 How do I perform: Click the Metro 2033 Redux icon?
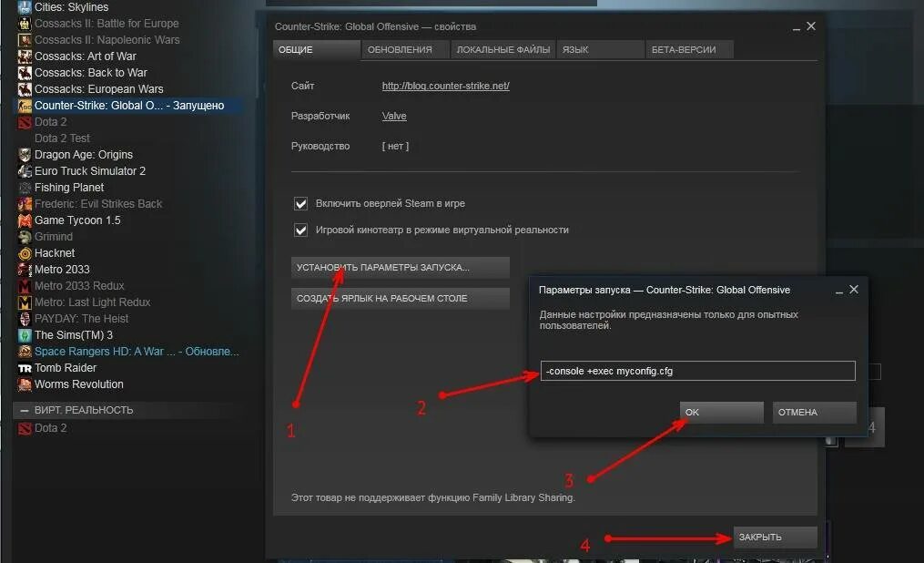25,287
